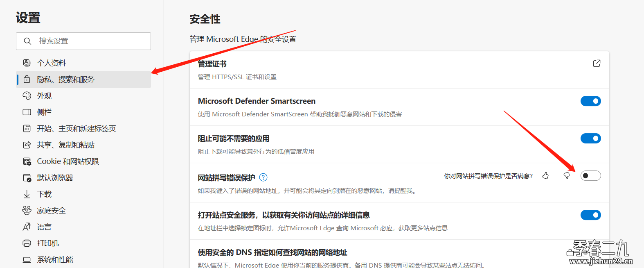644x268 pixels.
Task: Click 阻止可能不需要的应用 title
Action: pos(234,139)
